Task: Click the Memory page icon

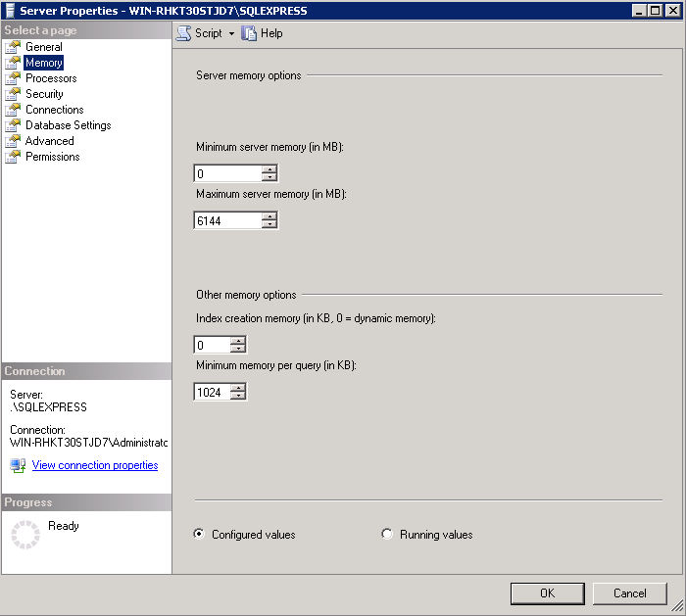Action: click(13, 63)
